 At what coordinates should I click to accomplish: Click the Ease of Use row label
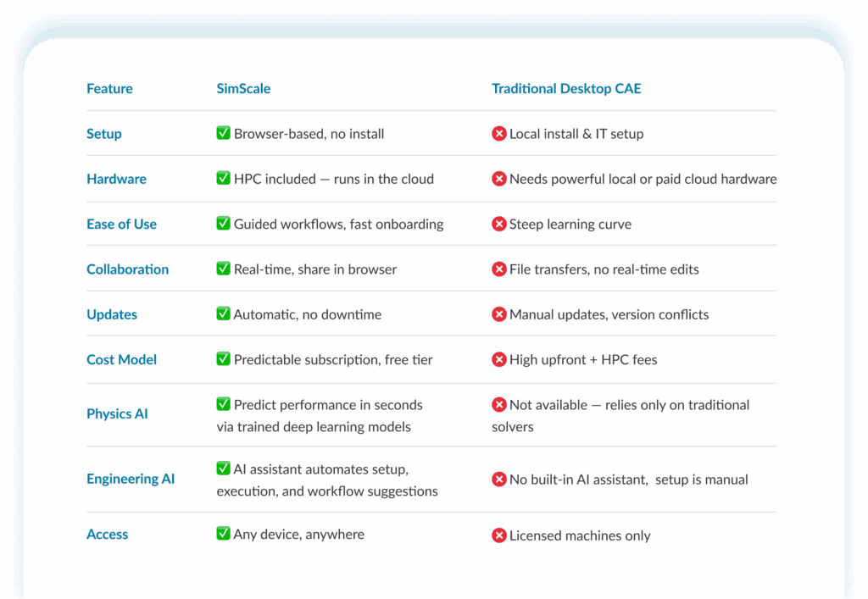point(121,225)
